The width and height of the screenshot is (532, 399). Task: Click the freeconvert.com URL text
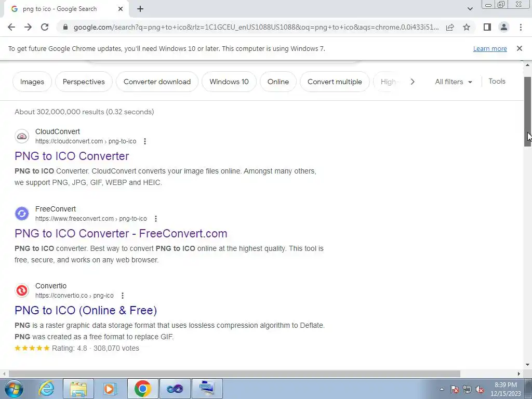click(91, 219)
